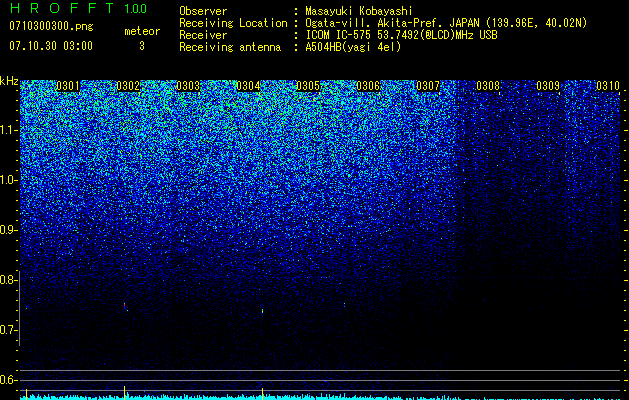The image size is (629, 400).
Task: Click the 'Receiving Location' label
Action: click(x=233, y=23)
